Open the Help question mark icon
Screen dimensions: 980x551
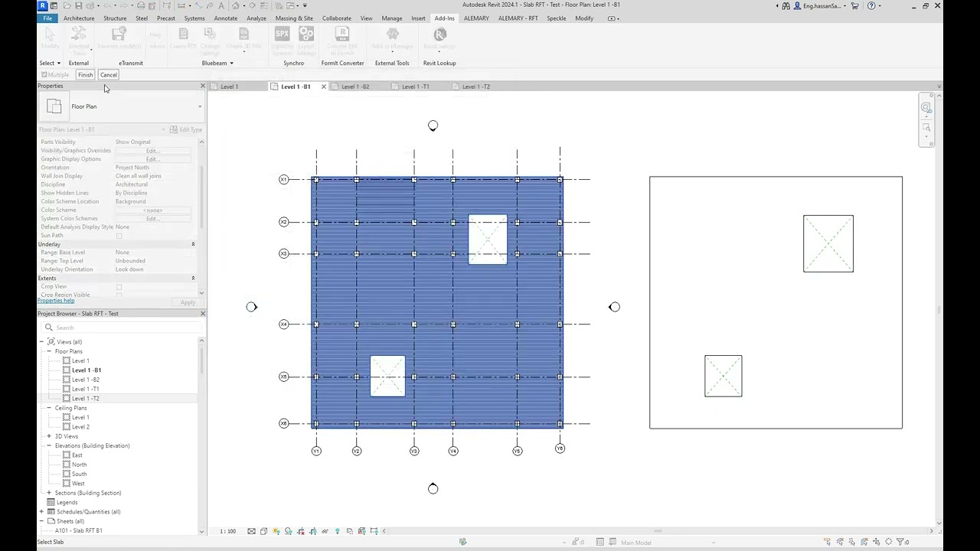(871, 5)
